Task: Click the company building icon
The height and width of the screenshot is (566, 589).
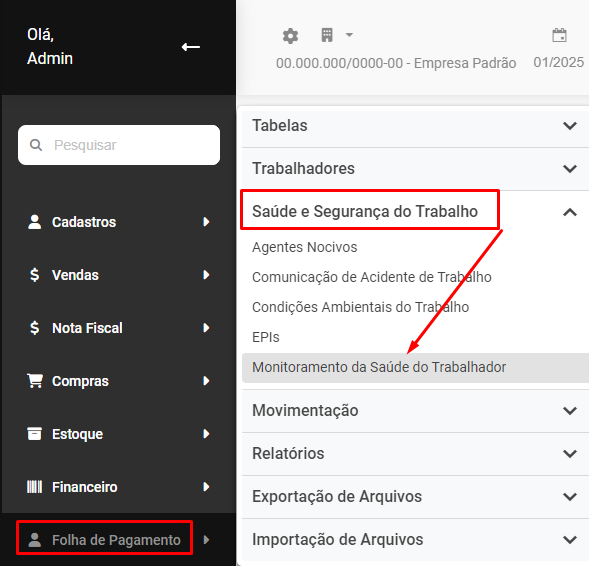Action: [x=327, y=35]
